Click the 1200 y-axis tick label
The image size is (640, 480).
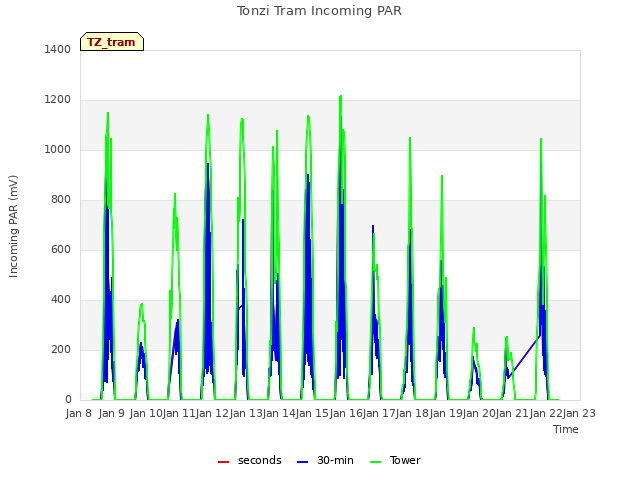[x=58, y=100]
